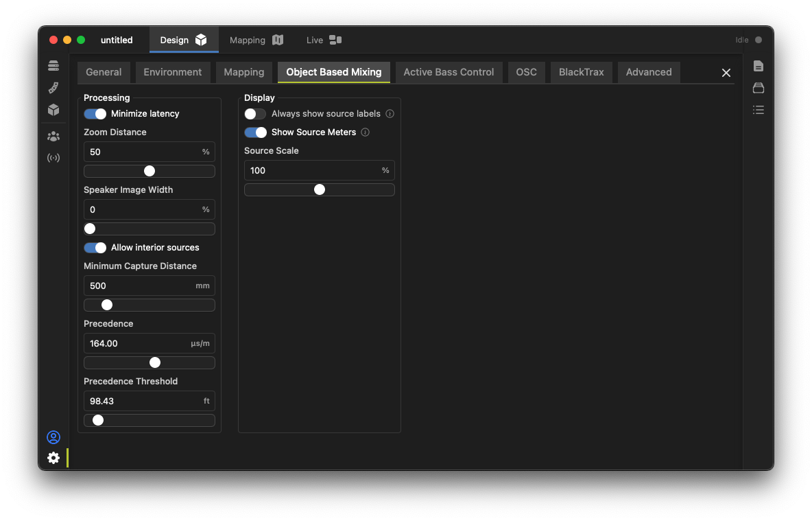Click the Precedence slider handle
Viewport: 812px width, 521px height.
pos(155,362)
